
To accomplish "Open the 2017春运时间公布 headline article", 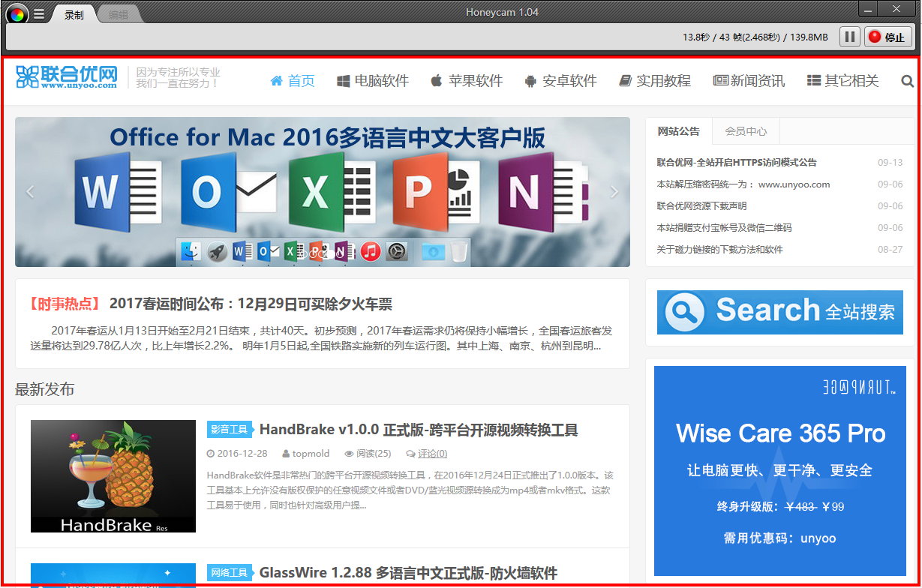I will tap(251, 304).
